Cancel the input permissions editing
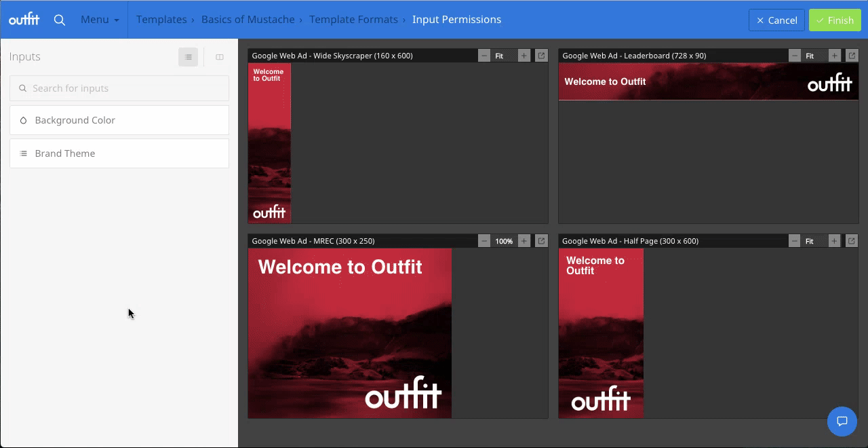The image size is (868, 448). pyautogui.click(x=776, y=20)
